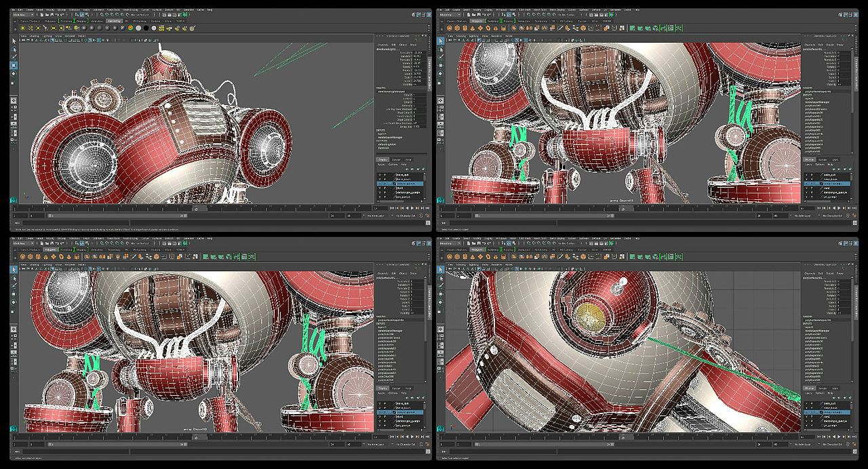Click play forward button in top-left window
The width and height of the screenshot is (868, 469).
(x=412, y=208)
